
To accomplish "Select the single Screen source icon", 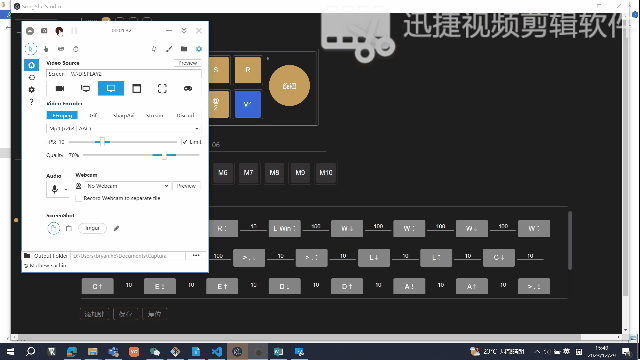I will 111,88.
